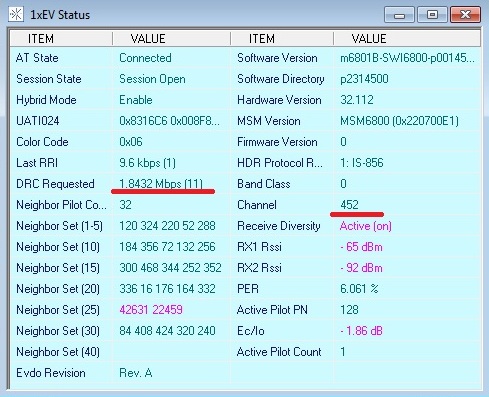Image resolution: width=489 pixels, height=397 pixels.
Task: Select the 300 468 344 252 352 value
Action: click(x=170, y=268)
